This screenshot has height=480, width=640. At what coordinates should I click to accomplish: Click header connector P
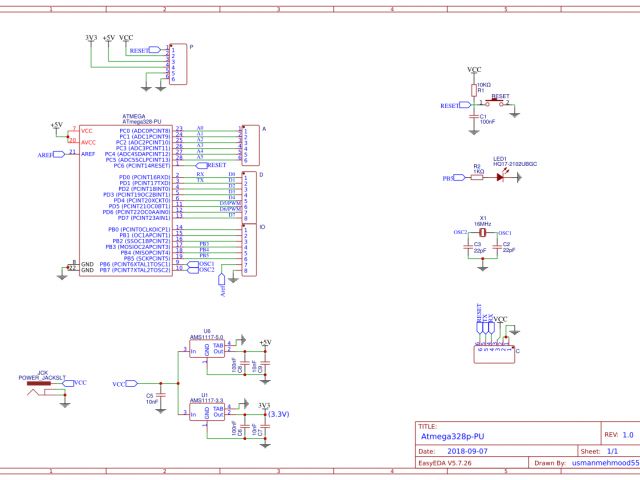click(x=178, y=64)
